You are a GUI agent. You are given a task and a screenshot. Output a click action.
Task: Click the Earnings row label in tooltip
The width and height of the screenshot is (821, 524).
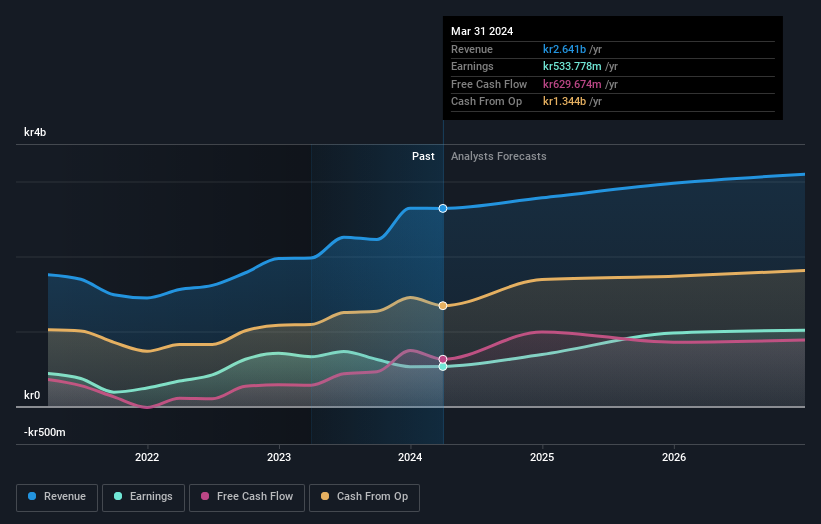coord(472,66)
